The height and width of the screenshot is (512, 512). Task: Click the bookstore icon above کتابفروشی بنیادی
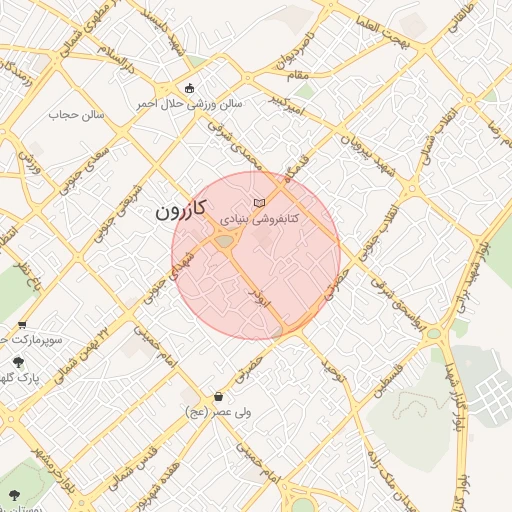coord(259,203)
